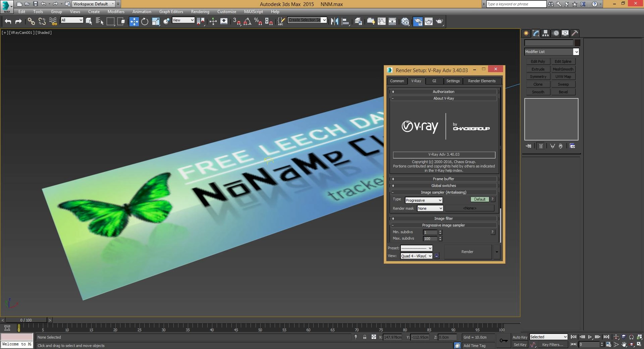Viewport: 644px width, 349px height.
Task: Switch to the Settings tab
Action: (453, 81)
